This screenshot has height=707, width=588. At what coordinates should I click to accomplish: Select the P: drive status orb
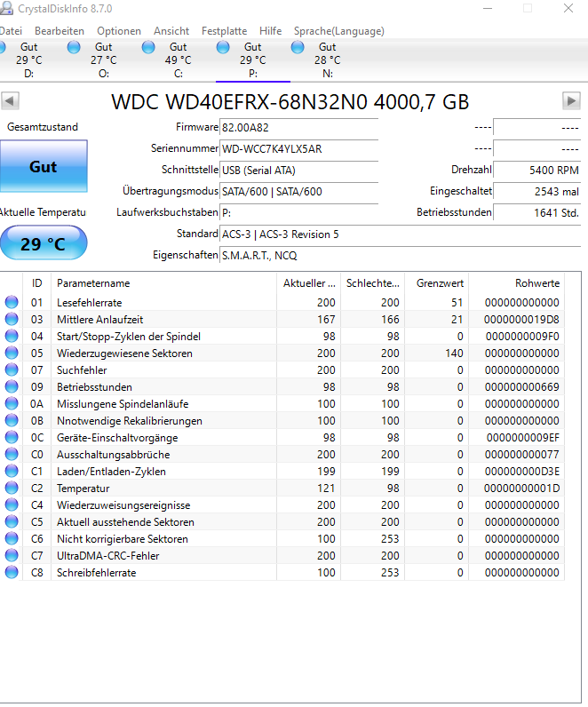click(223, 47)
